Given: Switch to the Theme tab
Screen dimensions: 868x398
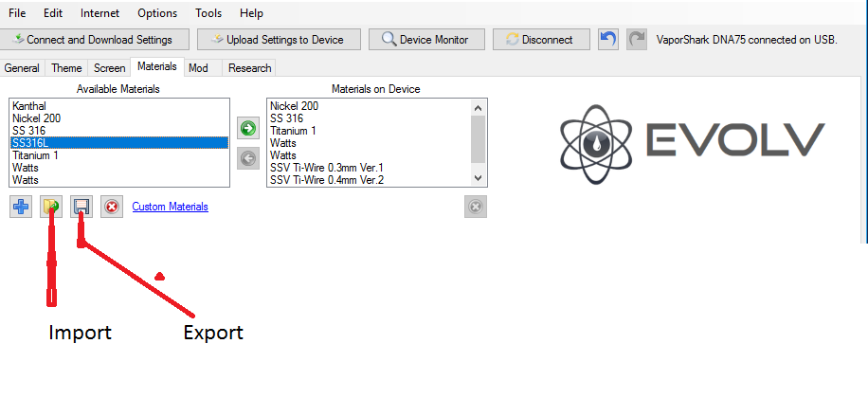Looking at the screenshot, I should pyautogui.click(x=66, y=68).
